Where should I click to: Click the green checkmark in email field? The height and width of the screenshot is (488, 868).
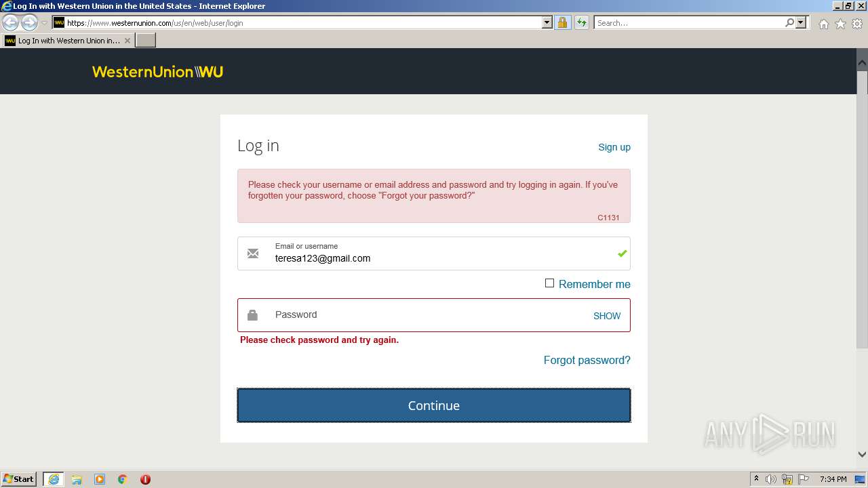[622, 253]
